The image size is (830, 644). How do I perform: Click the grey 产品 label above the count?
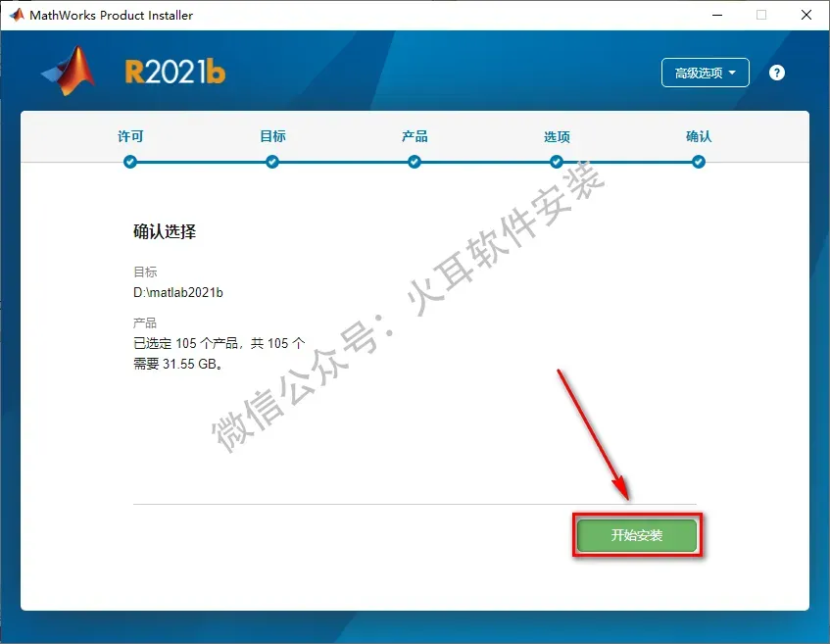pos(145,323)
